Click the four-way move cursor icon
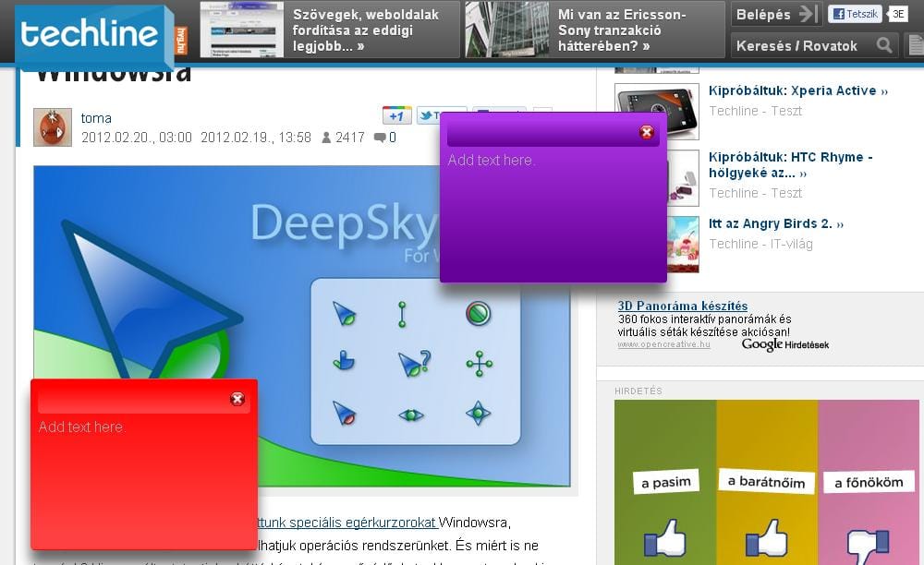The height and width of the screenshot is (565, 924). (479, 364)
